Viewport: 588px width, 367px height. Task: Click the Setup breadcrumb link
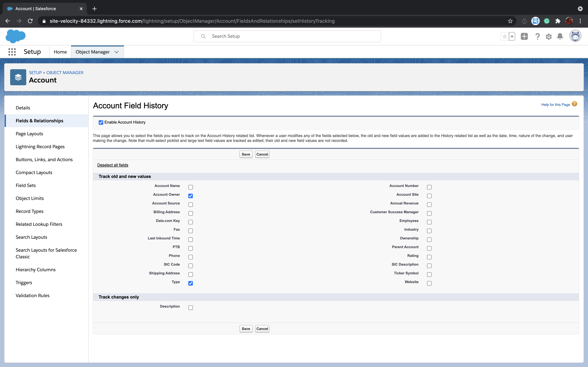pos(35,72)
